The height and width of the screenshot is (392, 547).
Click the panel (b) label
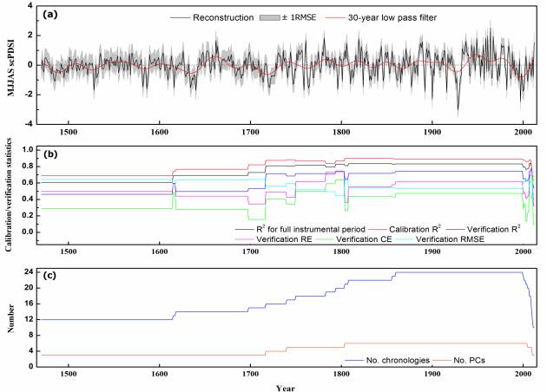tap(53, 153)
